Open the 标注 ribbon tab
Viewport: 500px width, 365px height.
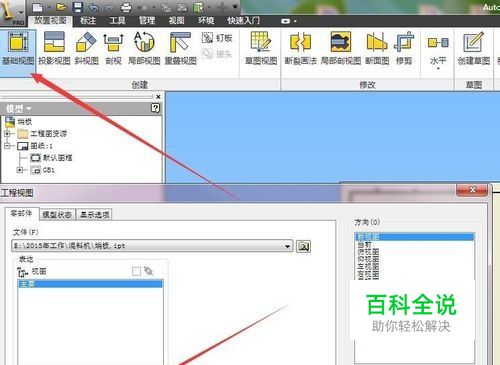[88, 21]
